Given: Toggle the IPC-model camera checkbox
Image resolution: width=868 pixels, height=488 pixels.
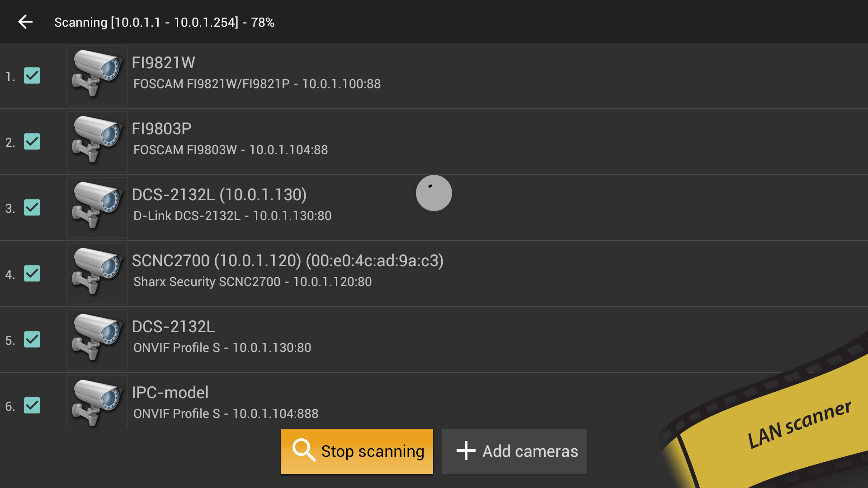Looking at the screenshot, I should (x=32, y=406).
